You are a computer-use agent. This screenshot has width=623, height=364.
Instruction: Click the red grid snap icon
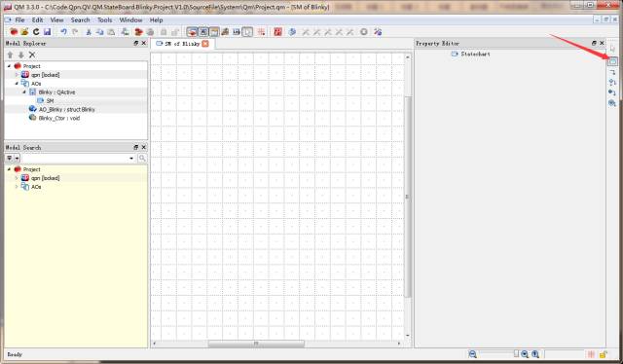pyautogui.click(x=261, y=32)
